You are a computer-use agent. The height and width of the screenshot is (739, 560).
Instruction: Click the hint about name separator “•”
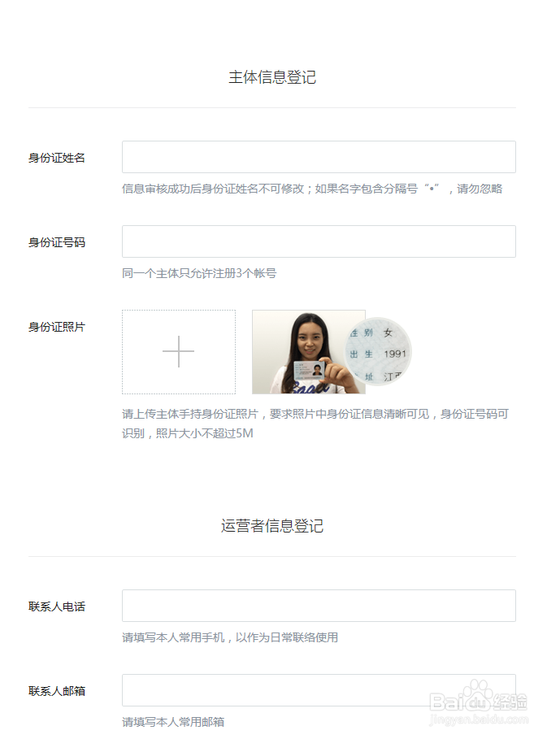tap(312, 189)
